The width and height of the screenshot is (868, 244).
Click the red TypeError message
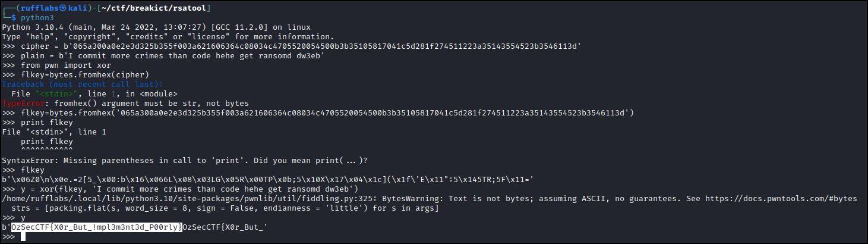coord(125,104)
